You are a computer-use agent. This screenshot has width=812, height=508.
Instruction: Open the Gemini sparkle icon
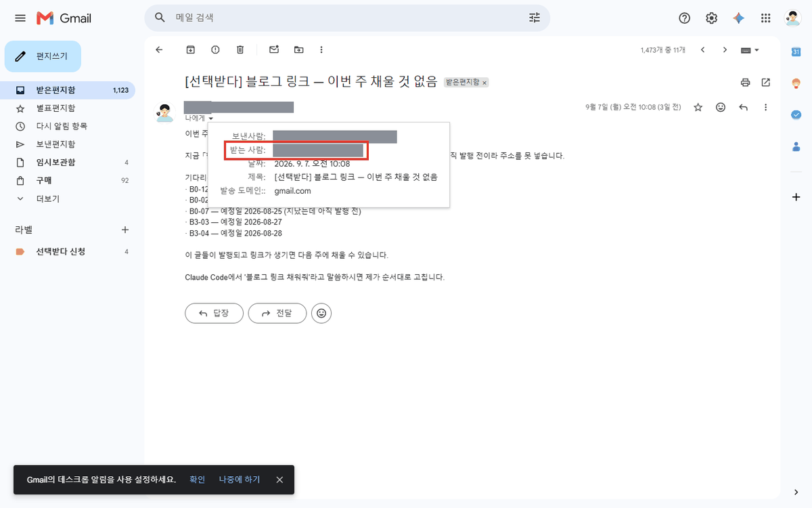[738, 18]
